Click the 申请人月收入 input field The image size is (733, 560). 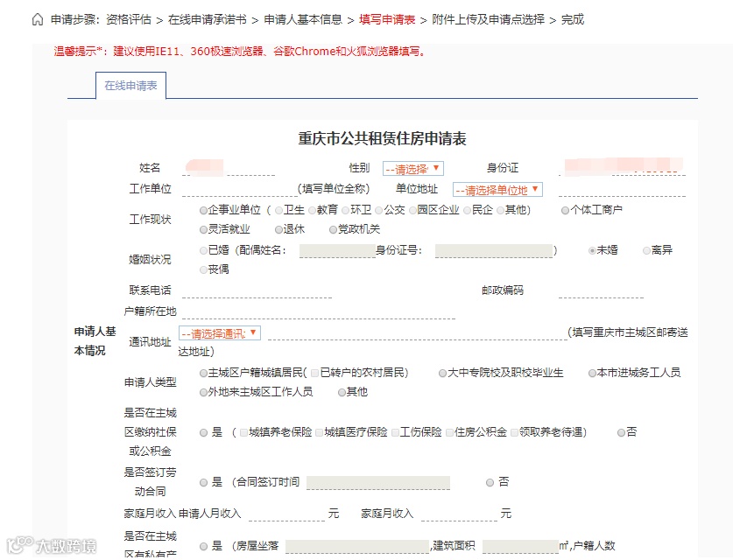[286, 514]
